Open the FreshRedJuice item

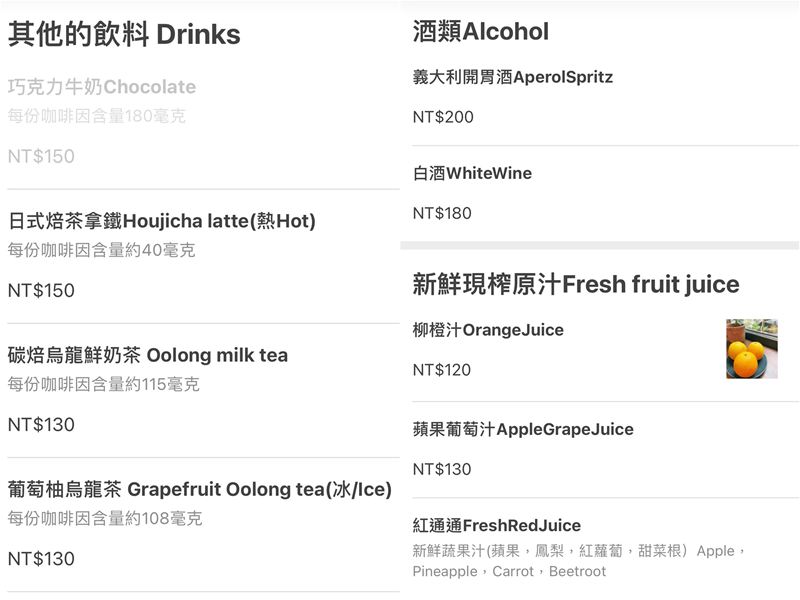click(496, 525)
